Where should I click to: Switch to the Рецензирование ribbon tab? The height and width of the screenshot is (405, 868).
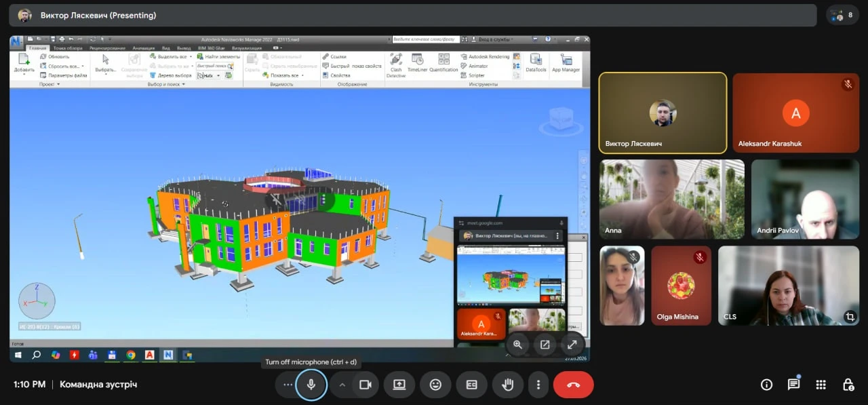tap(107, 48)
